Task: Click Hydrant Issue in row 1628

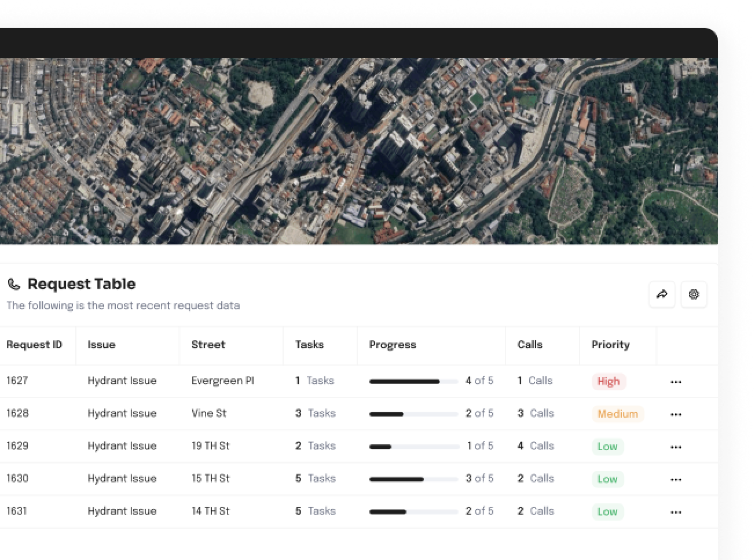Action: [x=122, y=413]
